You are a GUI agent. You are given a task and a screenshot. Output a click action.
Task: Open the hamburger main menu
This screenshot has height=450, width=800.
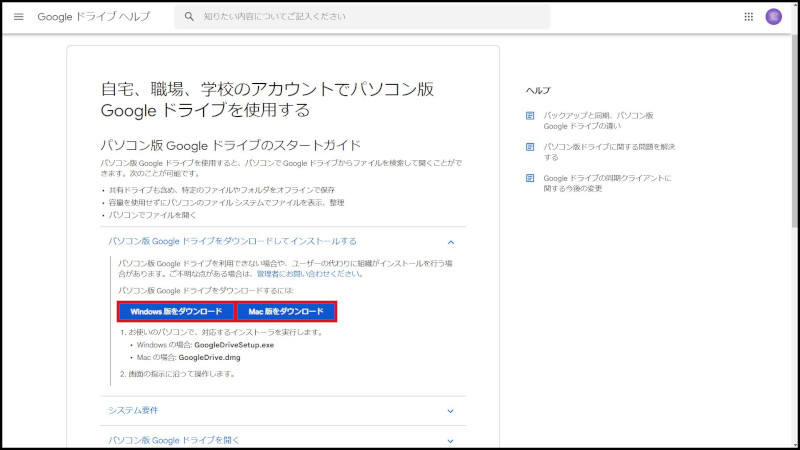(x=18, y=17)
